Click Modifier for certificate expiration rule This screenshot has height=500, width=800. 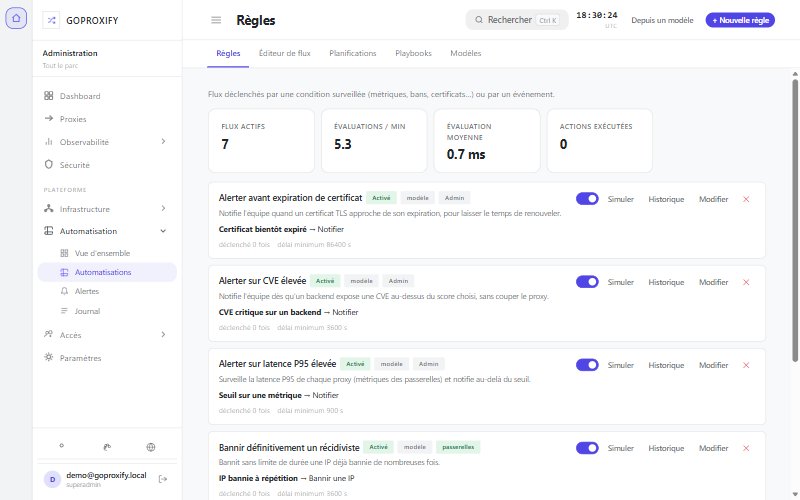point(713,199)
